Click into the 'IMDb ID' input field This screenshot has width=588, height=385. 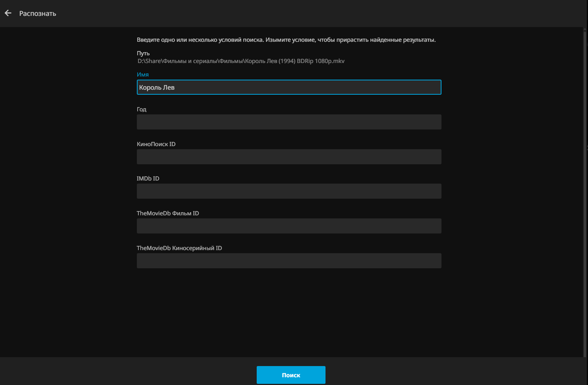tap(289, 191)
